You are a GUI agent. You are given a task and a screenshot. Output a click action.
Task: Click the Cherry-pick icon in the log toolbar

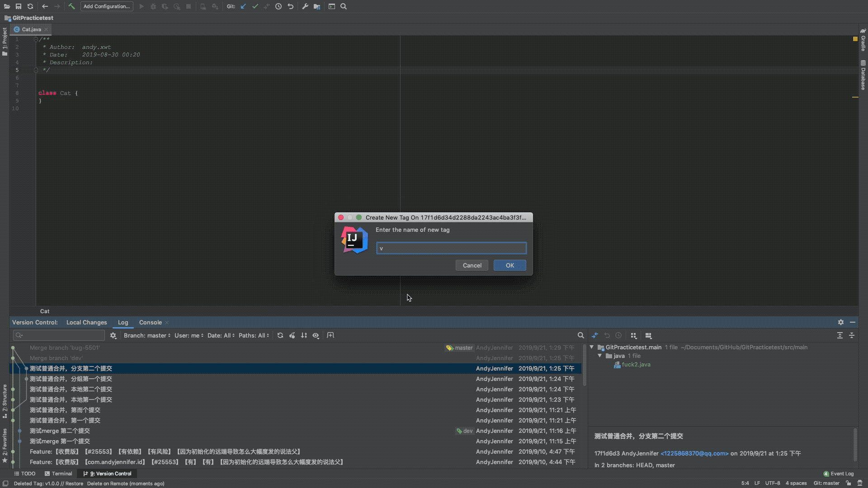click(292, 335)
